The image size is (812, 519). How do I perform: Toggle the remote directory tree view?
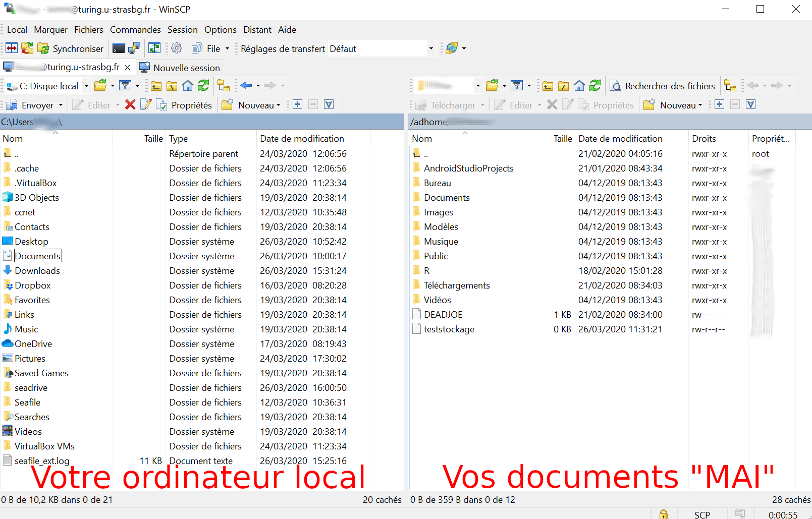[x=730, y=86]
